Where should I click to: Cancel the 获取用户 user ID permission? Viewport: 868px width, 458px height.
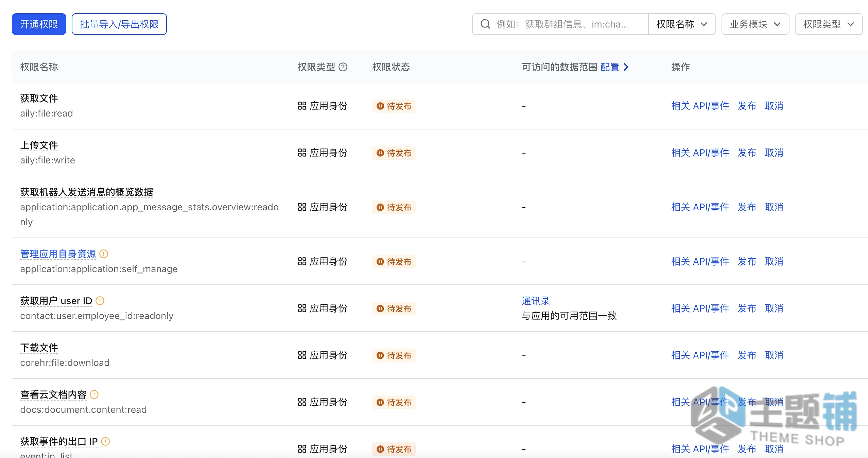774,308
